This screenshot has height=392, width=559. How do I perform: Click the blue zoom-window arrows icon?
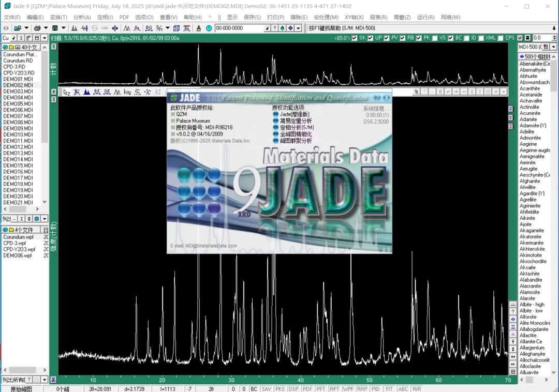[x=115, y=28]
